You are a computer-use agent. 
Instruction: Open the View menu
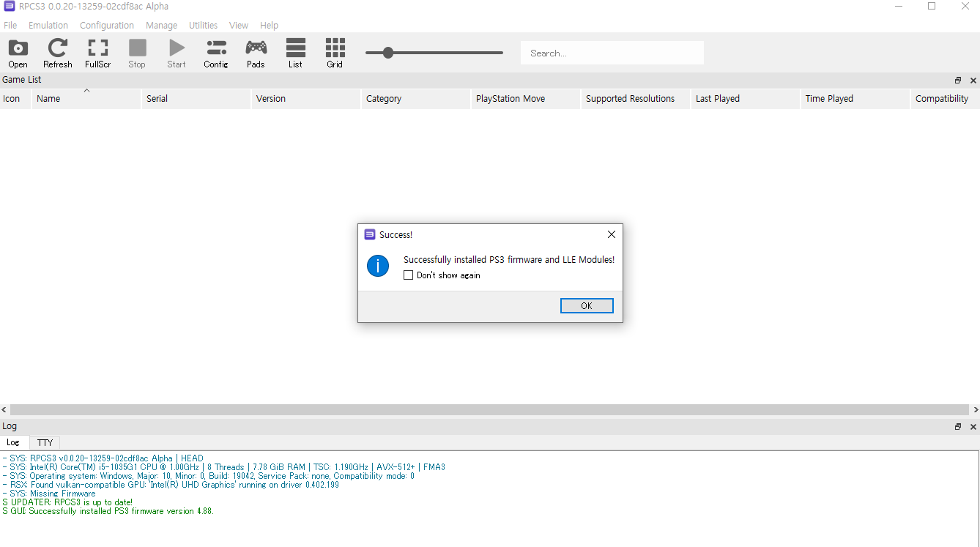239,25
